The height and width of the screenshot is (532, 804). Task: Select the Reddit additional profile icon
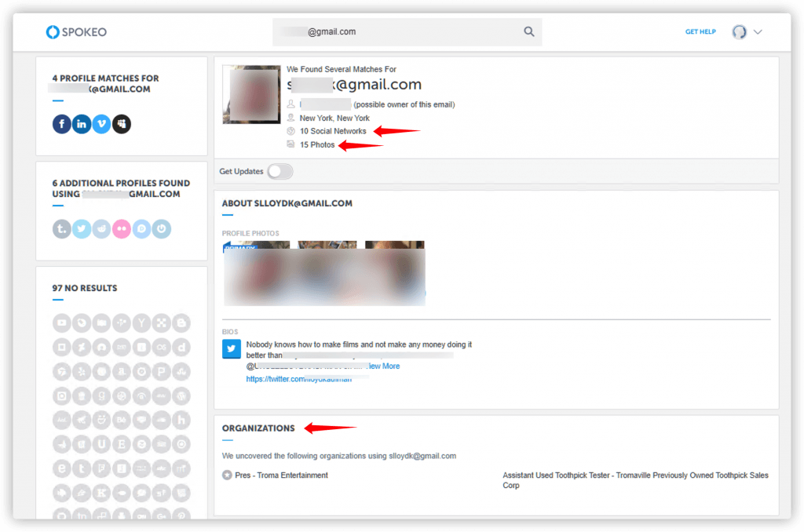pos(101,228)
